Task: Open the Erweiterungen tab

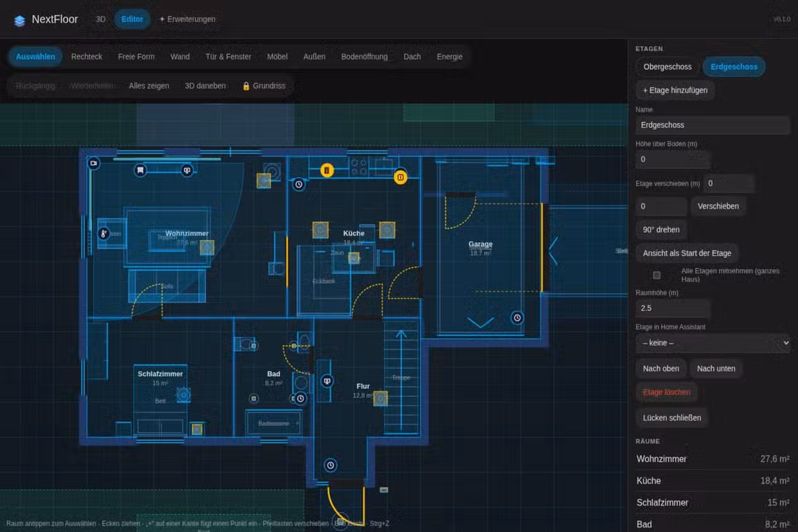Action: pyautogui.click(x=187, y=19)
